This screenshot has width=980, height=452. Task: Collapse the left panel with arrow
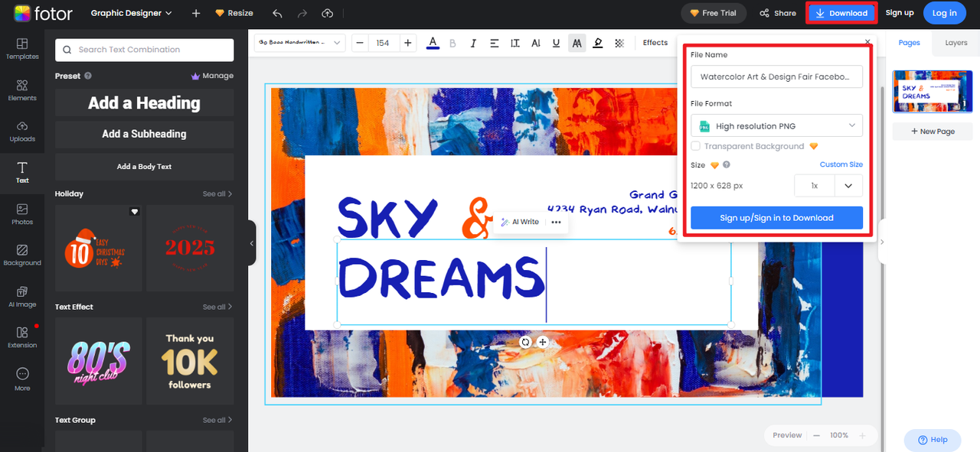point(251,243)
